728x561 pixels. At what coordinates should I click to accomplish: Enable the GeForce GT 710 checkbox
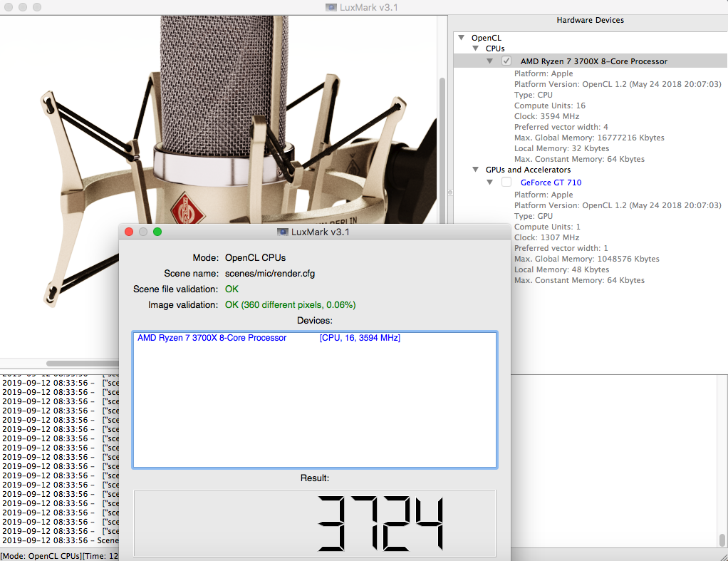pyautogui.click(x=506, y=182)
